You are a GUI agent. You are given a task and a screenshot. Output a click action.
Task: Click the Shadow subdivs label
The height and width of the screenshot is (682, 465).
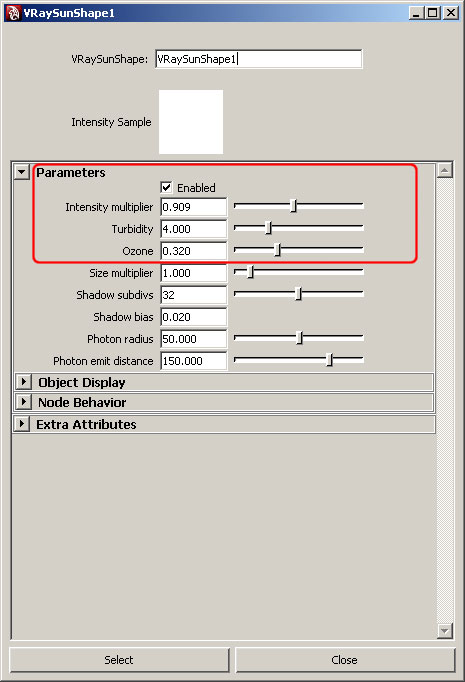[115, 295]
